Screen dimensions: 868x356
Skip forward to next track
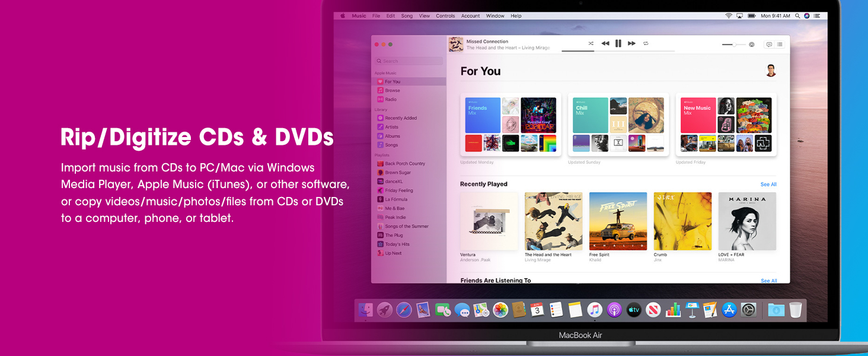[631, 43]
